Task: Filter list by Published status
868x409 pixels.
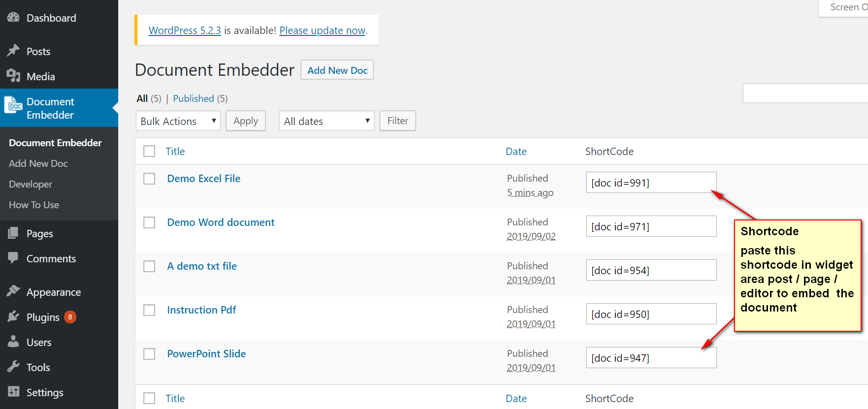Action: pos(194,98)
